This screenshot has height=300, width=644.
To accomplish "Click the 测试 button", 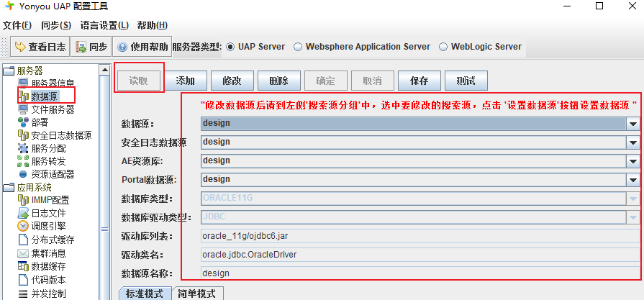I will pos(466,81).
